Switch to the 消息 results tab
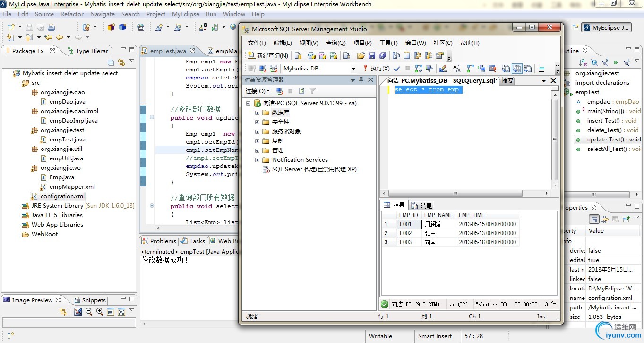The width and height of the screenshot is (644, 343). click(422, 205)
